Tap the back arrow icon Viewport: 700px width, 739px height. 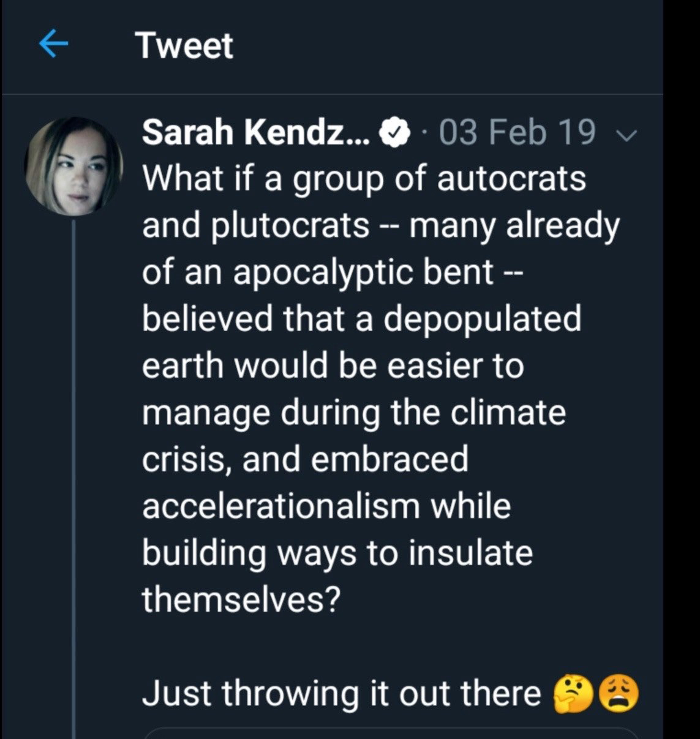point(53,45)
